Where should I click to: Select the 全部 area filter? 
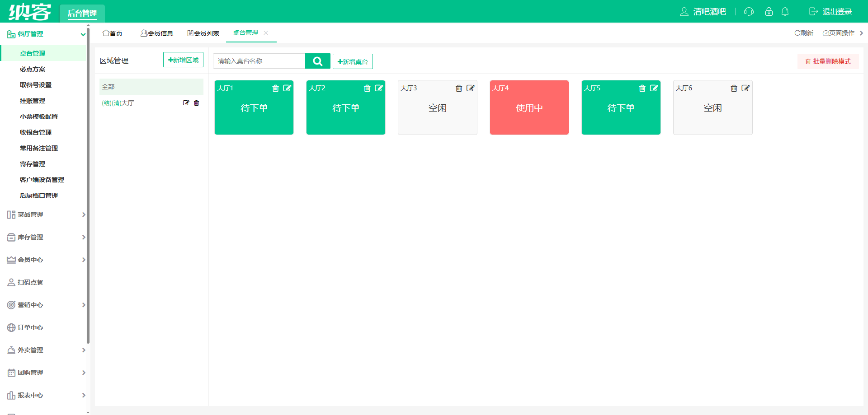[x=151, y=87]
